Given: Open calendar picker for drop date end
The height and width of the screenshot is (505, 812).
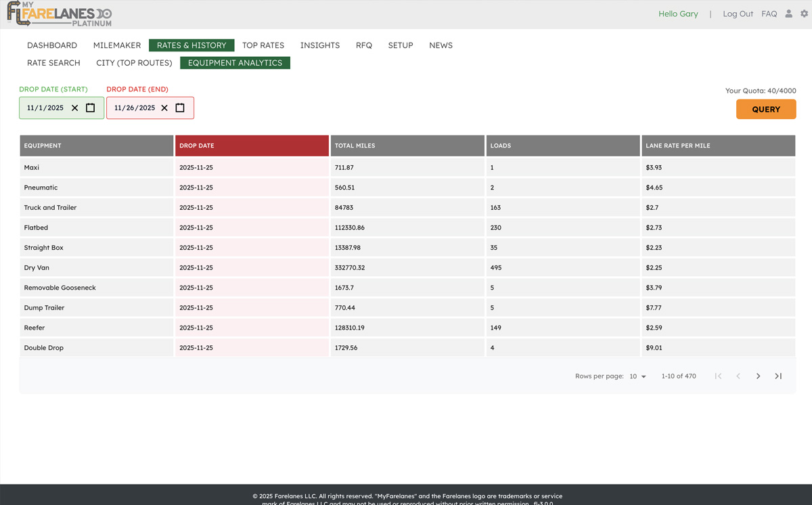Looking at the screenshot, I should coord(180,108).
